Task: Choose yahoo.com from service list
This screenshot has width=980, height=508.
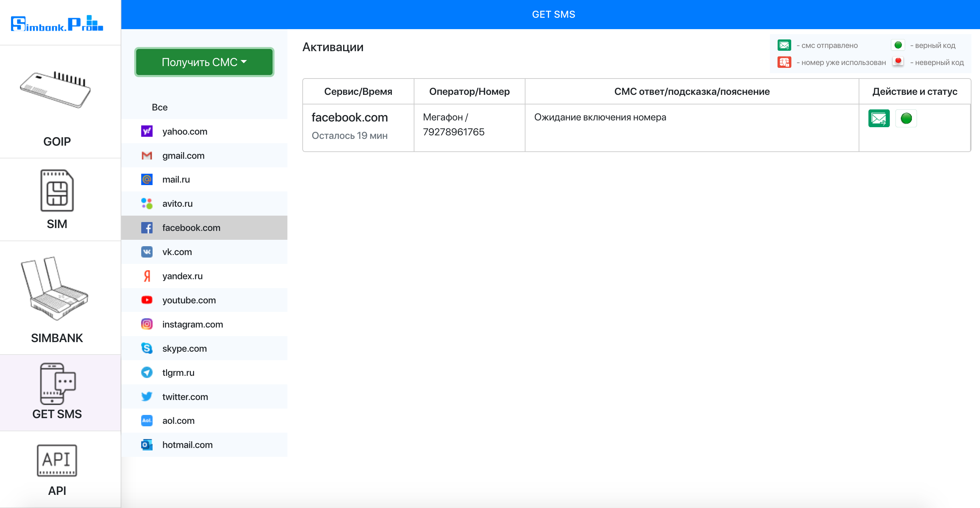Action: coord(185,131)
